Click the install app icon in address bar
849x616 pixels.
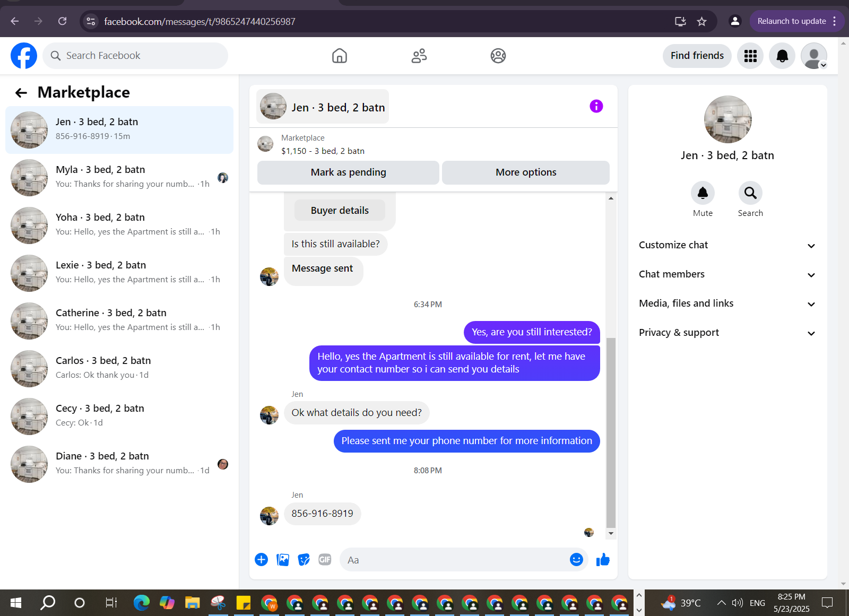click(680, 21)
